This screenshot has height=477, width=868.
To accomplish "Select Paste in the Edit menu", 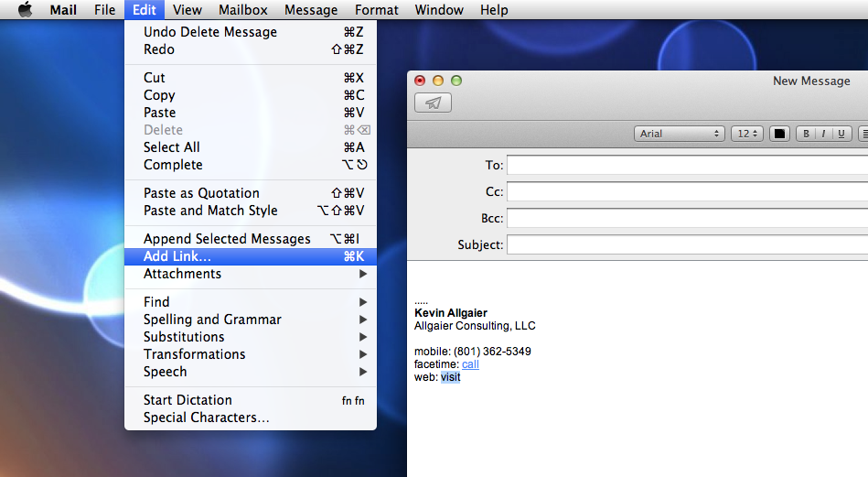I will pos(251,113).
